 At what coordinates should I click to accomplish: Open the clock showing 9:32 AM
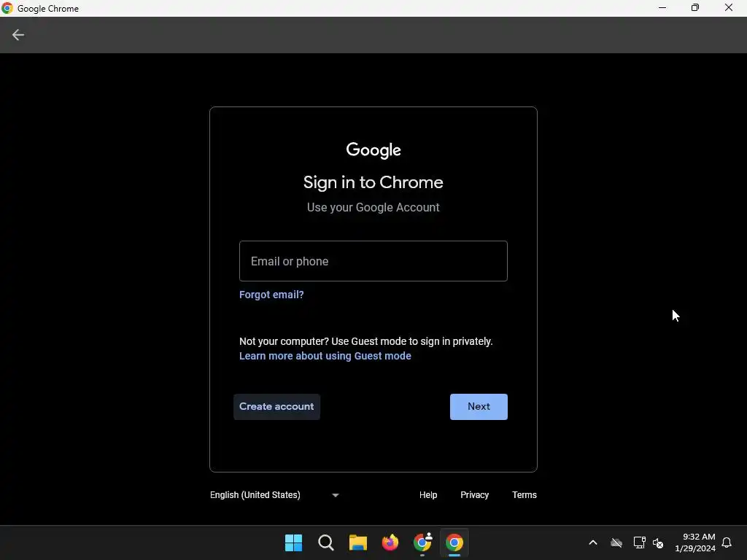pos(695,542)
